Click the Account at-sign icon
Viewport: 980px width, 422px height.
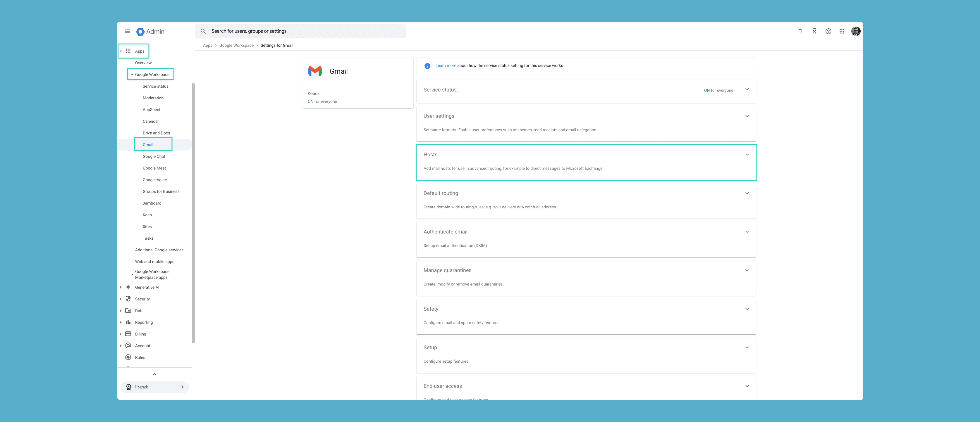coord(128,346)
